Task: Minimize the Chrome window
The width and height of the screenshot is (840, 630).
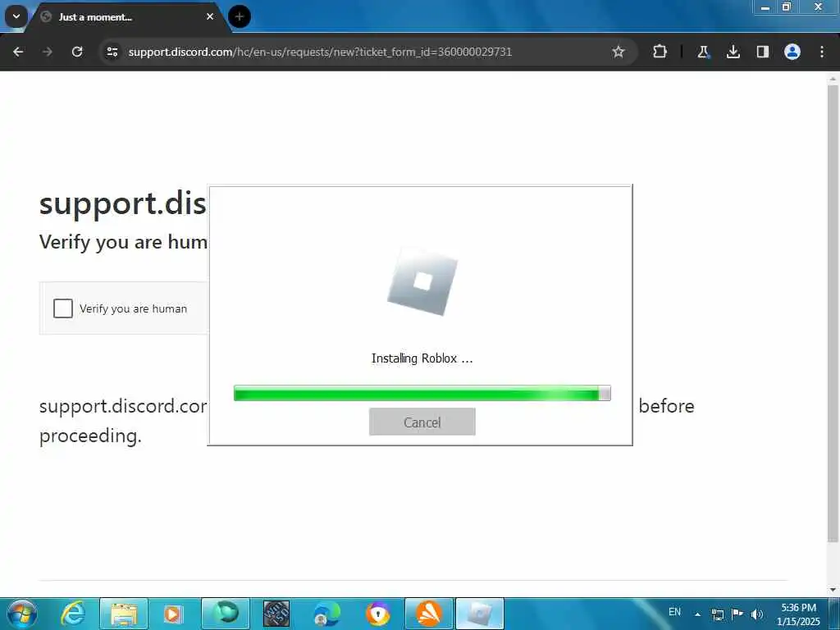Action: pyautogui.click(x=765, y=7)
